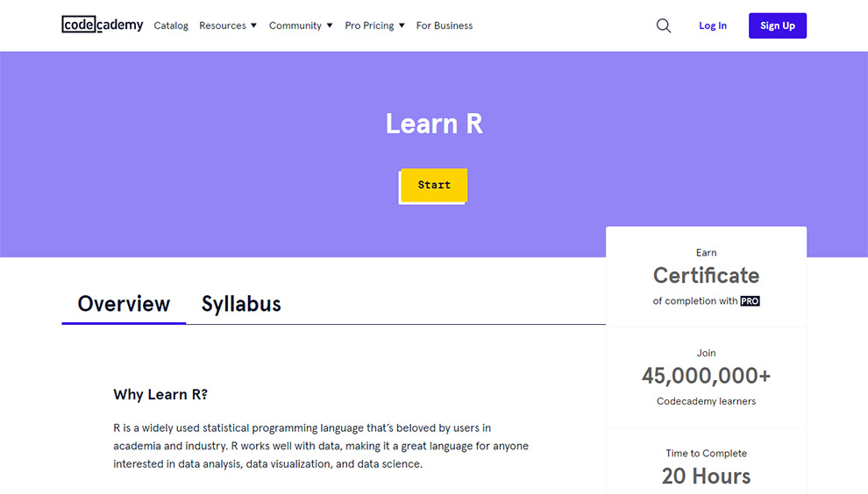Click the Learn R page title
Viewport: 868px width, 494px height.
tap(434, 123)
